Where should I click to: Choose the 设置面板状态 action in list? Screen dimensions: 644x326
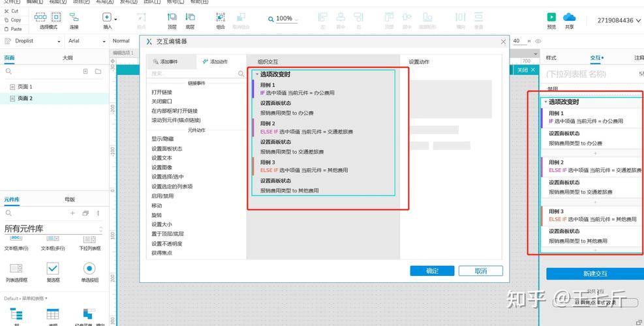167,149
